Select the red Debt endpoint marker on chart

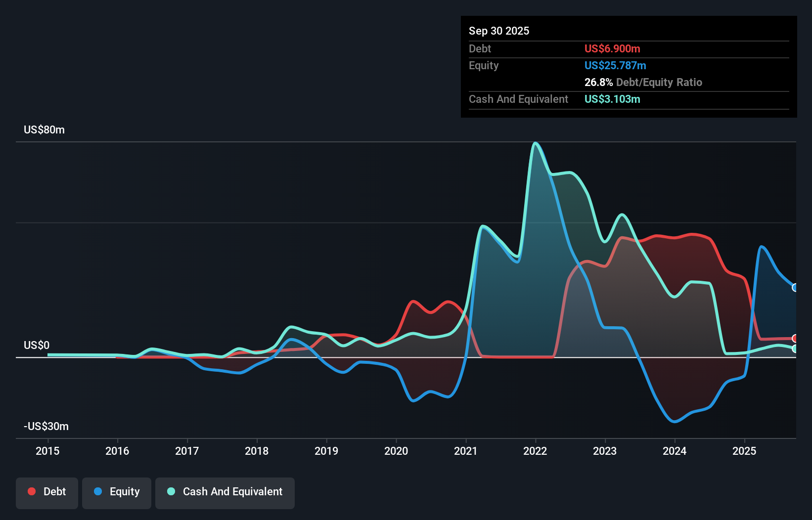click(795, 338)
